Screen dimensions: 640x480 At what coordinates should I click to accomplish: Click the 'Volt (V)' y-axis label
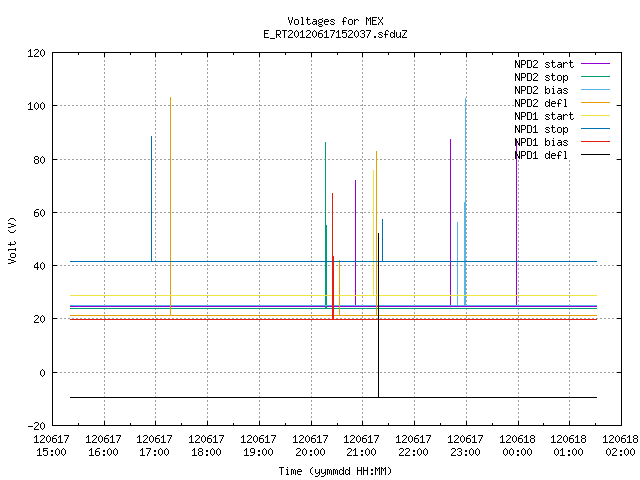12,240
